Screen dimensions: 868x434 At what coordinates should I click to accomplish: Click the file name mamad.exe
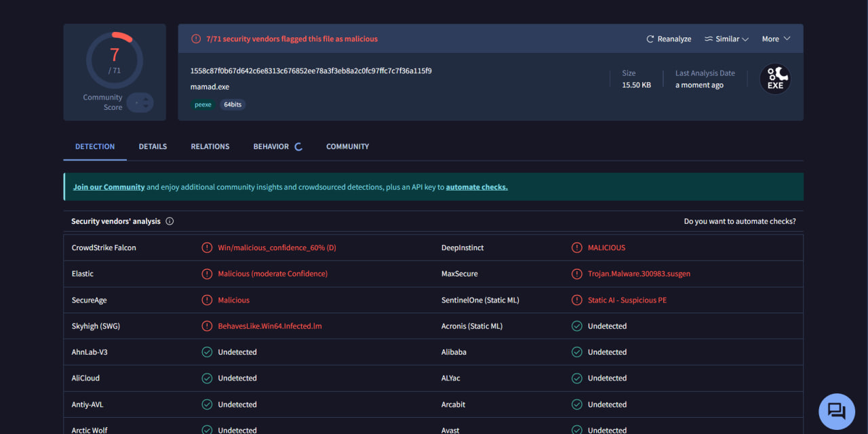(x=210, y=87)
